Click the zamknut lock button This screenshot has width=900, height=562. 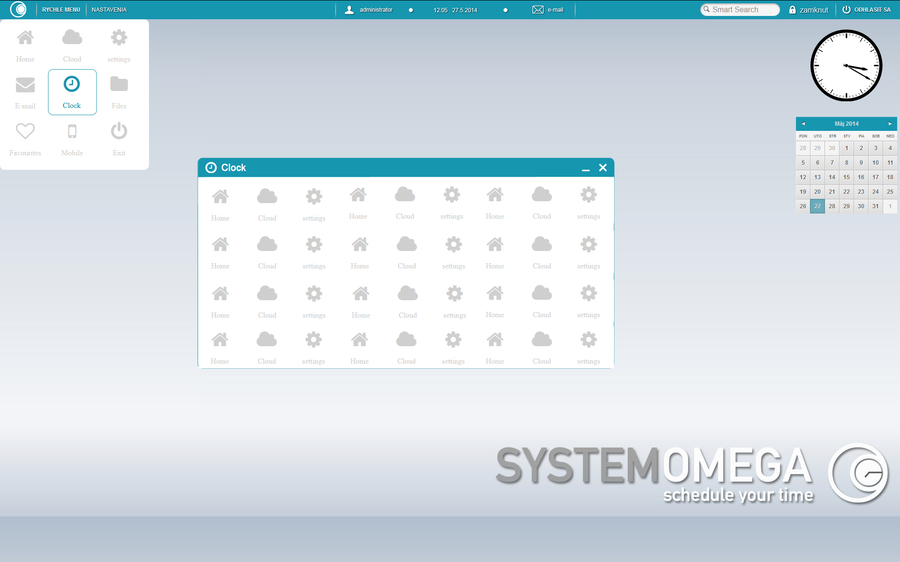[810, 9]
